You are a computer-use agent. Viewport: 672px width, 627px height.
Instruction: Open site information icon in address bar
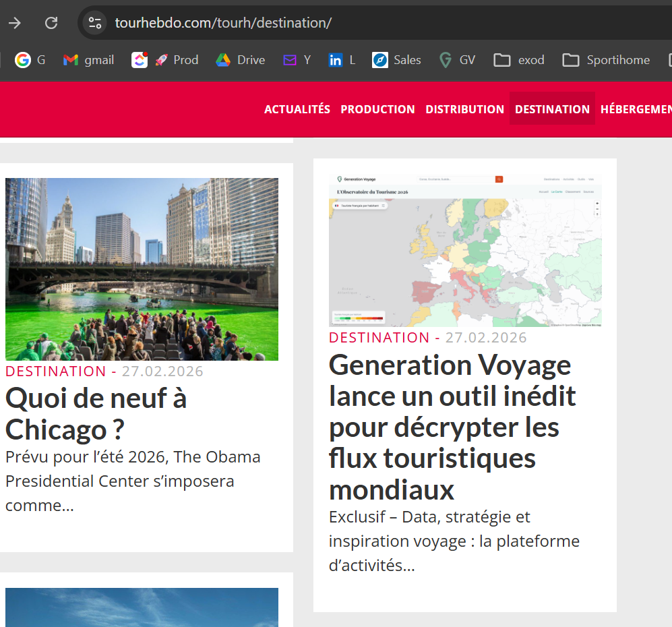pos(95,23)
